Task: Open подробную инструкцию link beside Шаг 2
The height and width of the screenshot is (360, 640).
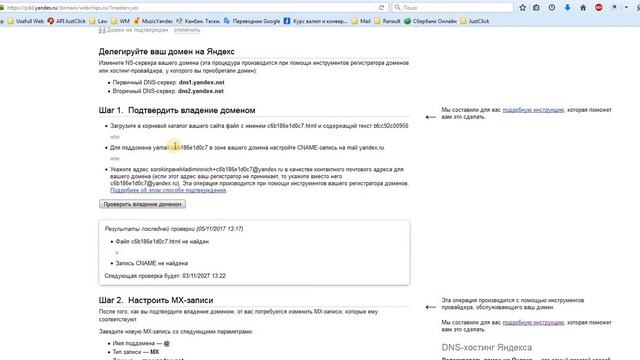Action: [x=533, y=322]
